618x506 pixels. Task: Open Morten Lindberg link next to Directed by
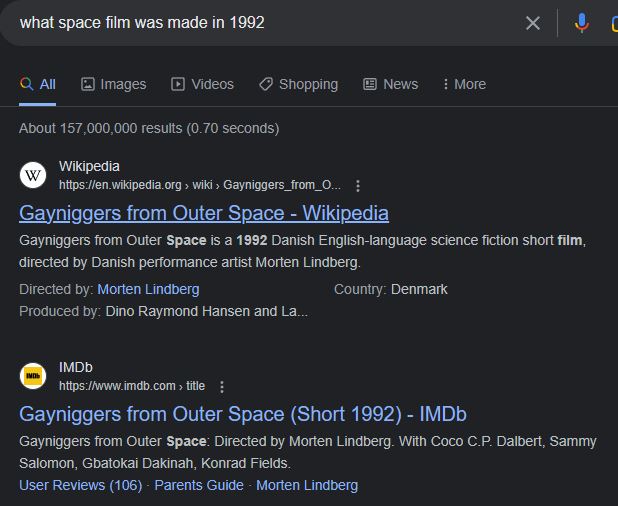pyautogui.click(x=148, y=289)
